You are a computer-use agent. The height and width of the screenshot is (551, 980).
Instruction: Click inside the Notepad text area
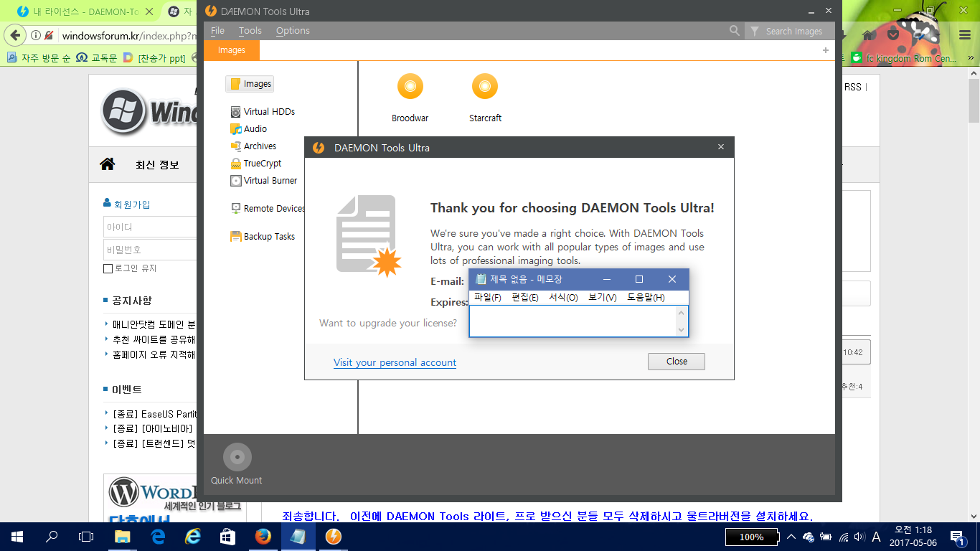pyautogui.click(x=573, y=321)
